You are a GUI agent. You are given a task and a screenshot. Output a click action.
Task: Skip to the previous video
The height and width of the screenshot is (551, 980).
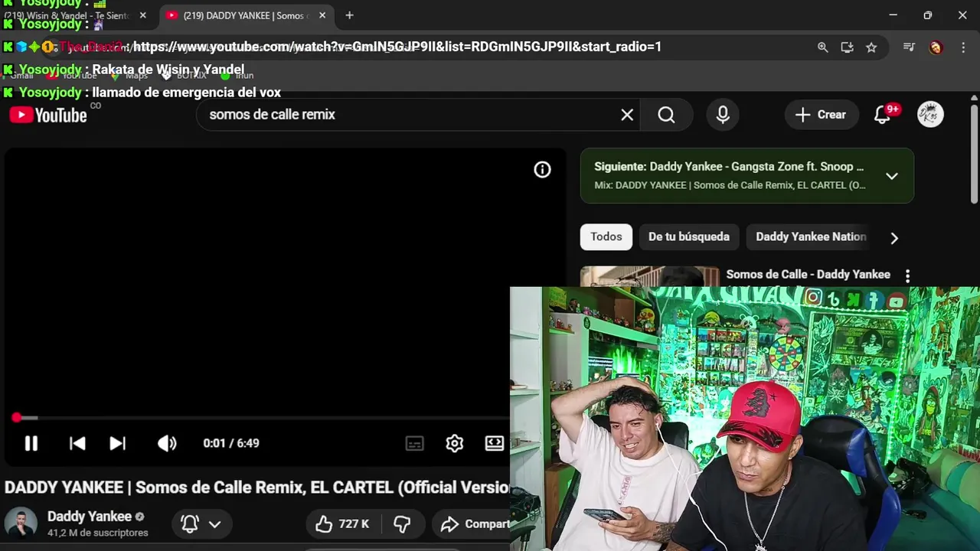pos(77,443)
